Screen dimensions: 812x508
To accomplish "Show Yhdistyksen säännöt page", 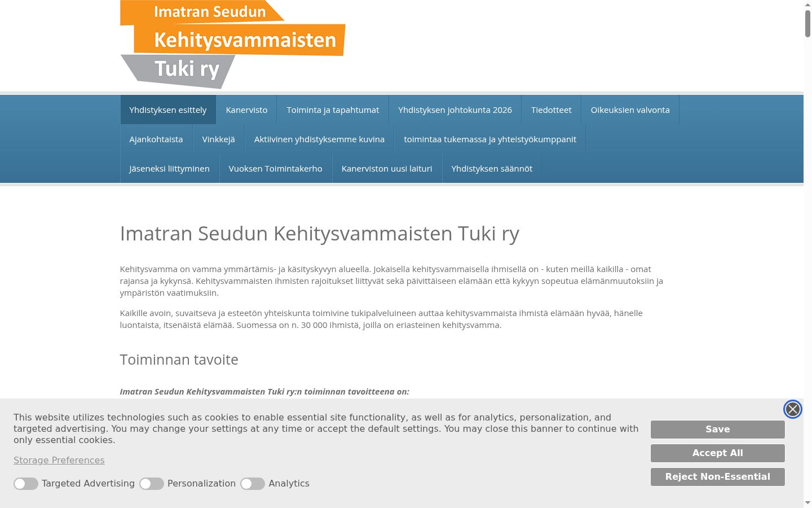I will pyautogui.click(x=492, y=168).
